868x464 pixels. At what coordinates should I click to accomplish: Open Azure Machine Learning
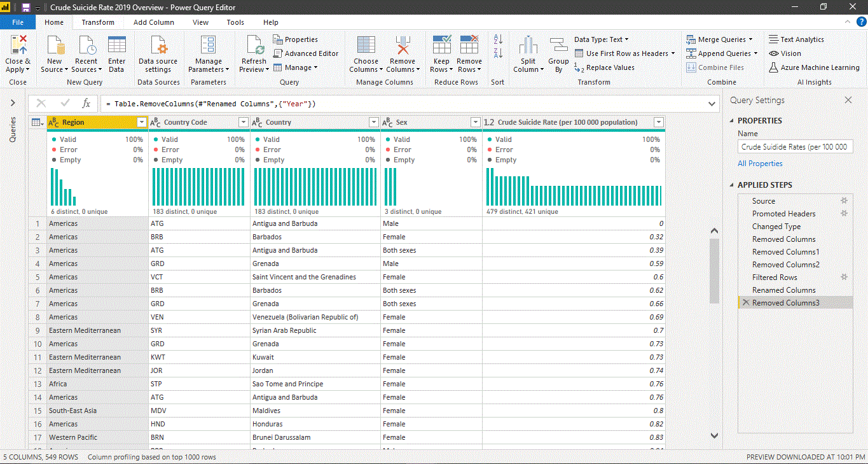(x=814, y=67)
